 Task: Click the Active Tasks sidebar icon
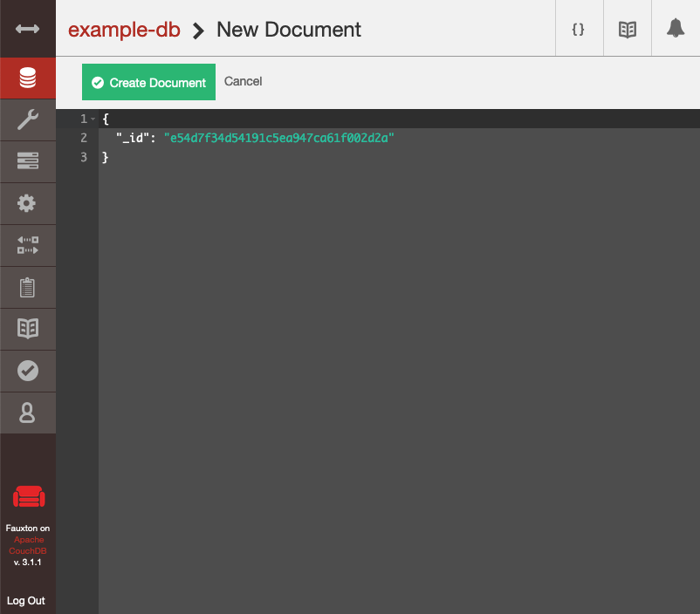(27, 161)
